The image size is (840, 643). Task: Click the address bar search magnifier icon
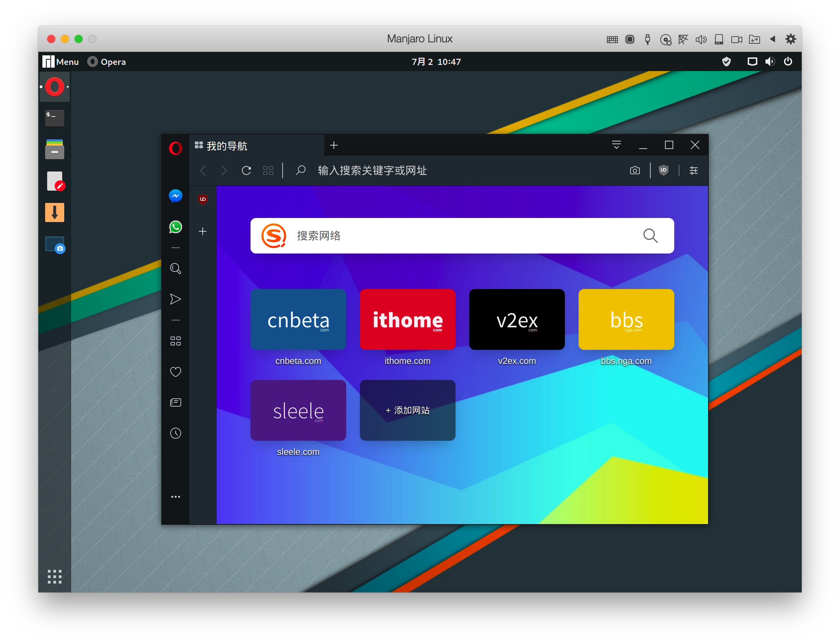pyautogui.click(x=300, y=170)
